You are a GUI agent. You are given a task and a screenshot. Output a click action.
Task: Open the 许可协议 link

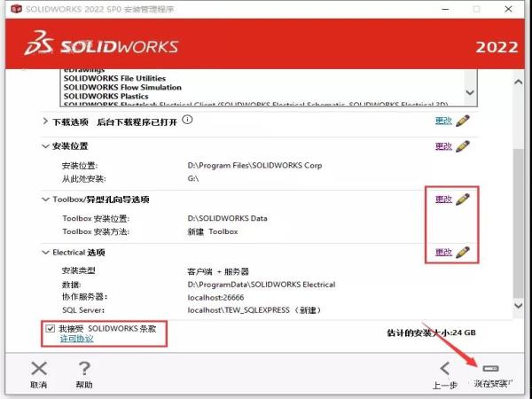pos(76,339)
